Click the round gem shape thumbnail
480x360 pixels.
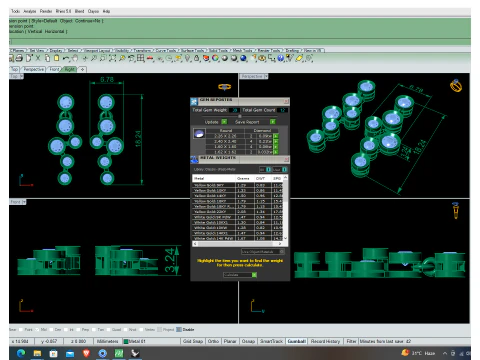(199, 134)
